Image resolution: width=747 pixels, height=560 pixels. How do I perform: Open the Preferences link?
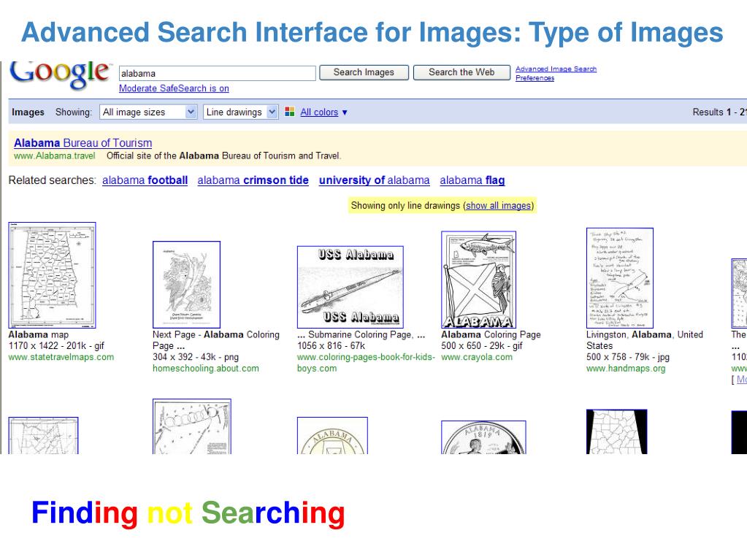pyautogui.click(x=535, y=78)
